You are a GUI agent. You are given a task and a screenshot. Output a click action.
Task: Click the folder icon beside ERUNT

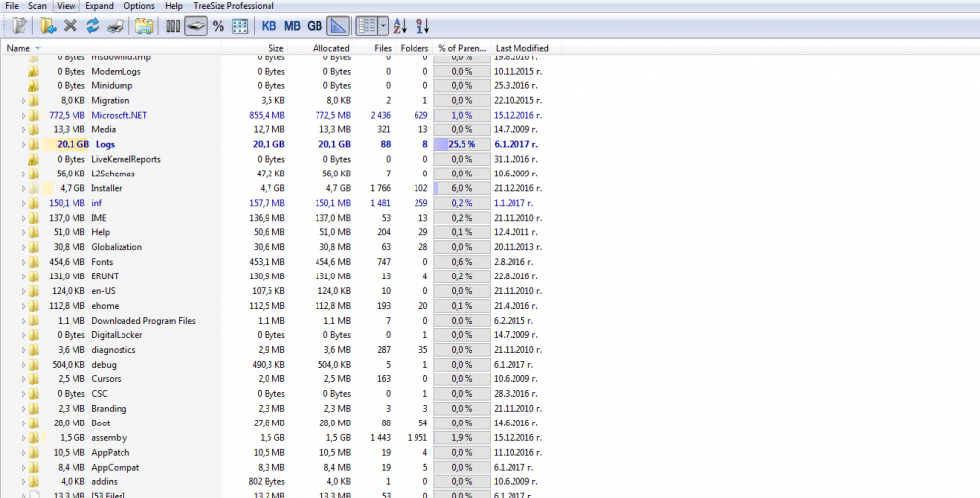tap(33, 276)
